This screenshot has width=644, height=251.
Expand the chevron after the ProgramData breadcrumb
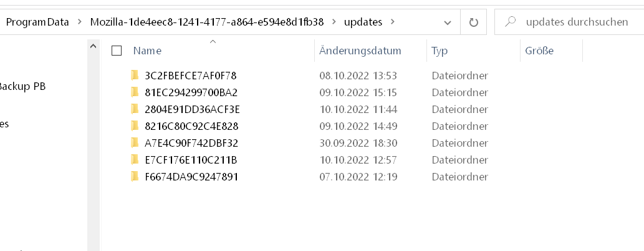pyautogui.click(x=79, y=22)
